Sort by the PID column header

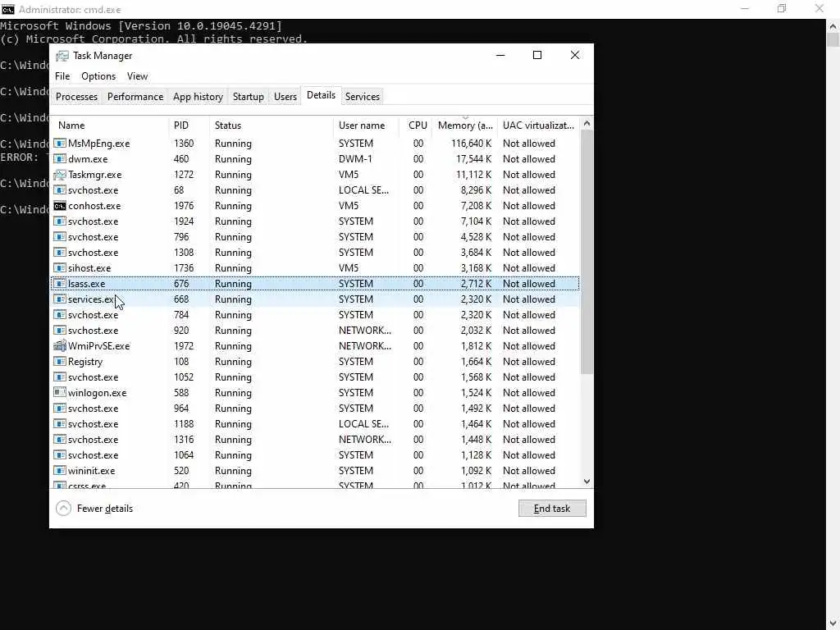(189, 126)
